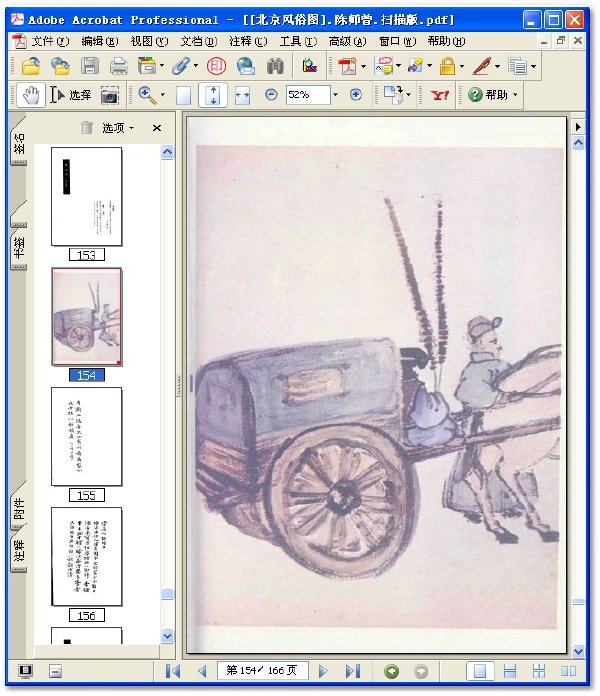Go to the last page
Viewport: 600px width, 696px height.
coord(352,671)
